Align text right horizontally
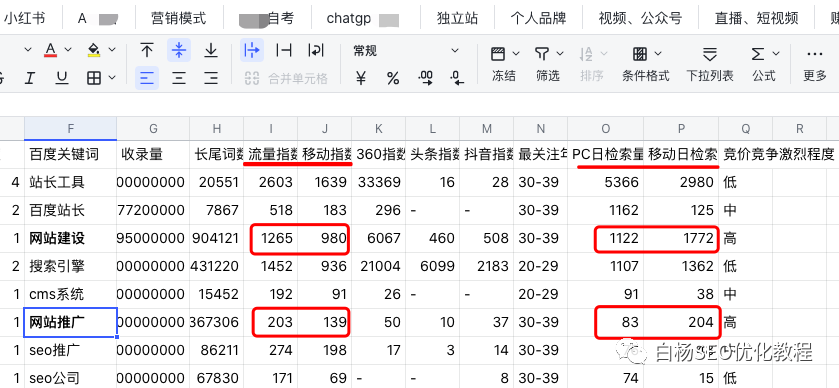839x388 pixels. (211, 78)
